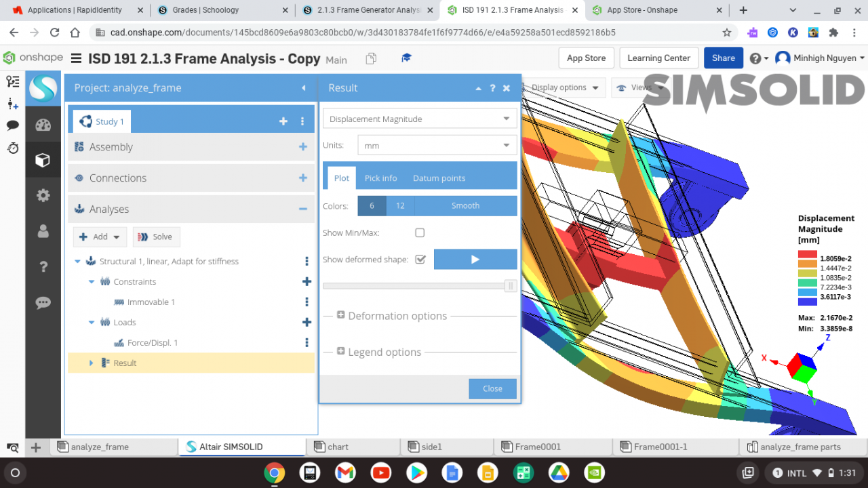Set Colors to 6 bands
Screen dimensions: 868x488
pyautogui.click(x=372, y=206)
